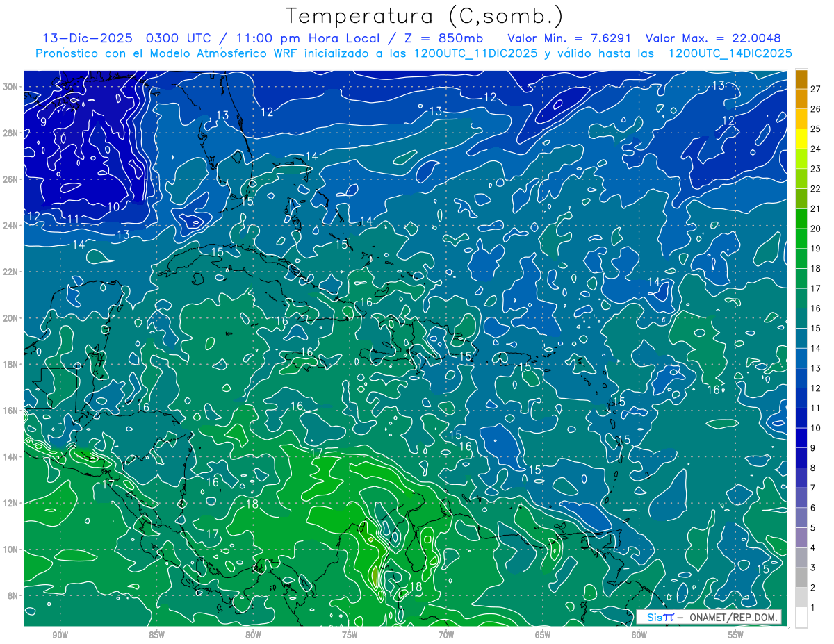Viewport: 834px width, 644px height.
Task: Click the 'Temperatura (C,somb.)' chart title
Action: click(425, 16)
